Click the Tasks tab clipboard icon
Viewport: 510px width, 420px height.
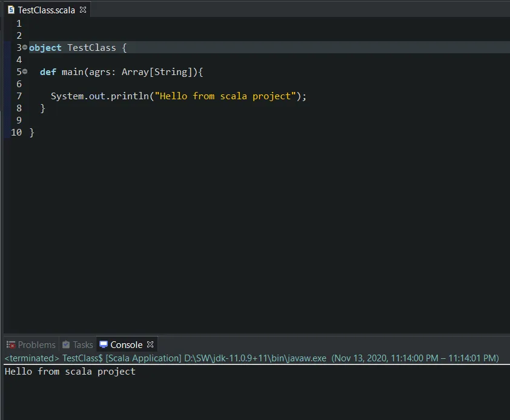[x=66, y=344]
